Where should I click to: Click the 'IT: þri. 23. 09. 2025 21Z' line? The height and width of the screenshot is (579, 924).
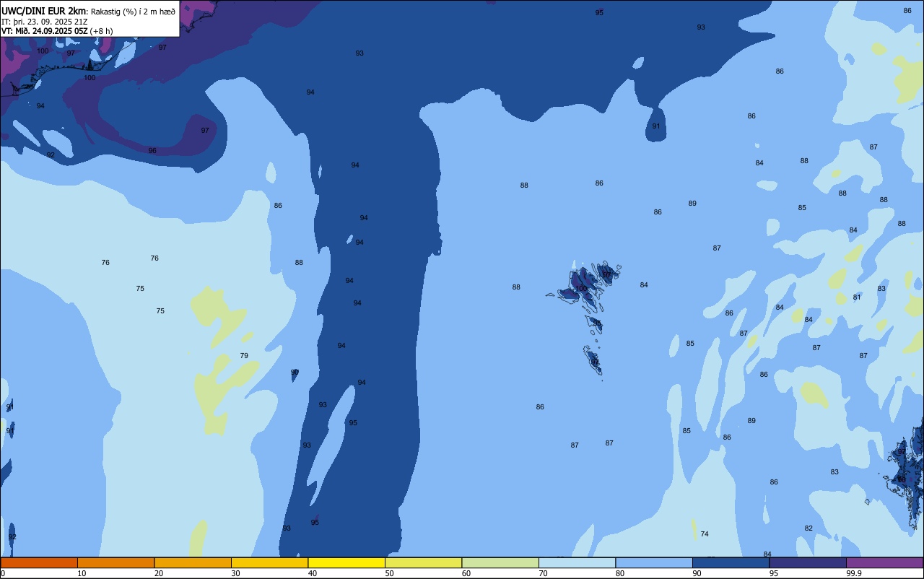click(45, 22)
